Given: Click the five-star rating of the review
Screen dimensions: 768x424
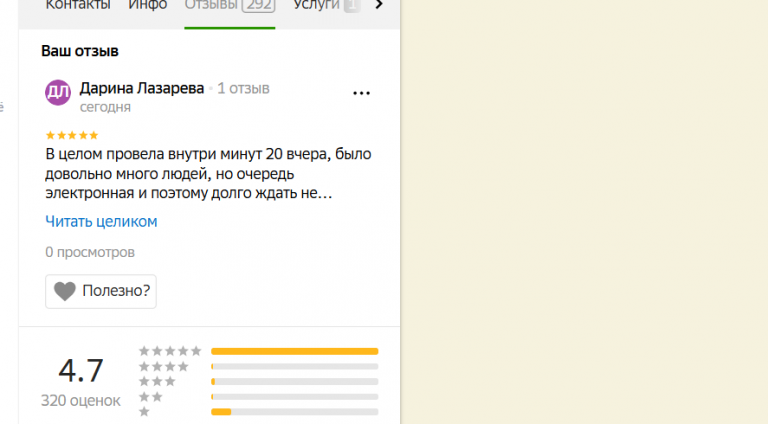Looking at the screenshot, I should [x=72, y=135].
